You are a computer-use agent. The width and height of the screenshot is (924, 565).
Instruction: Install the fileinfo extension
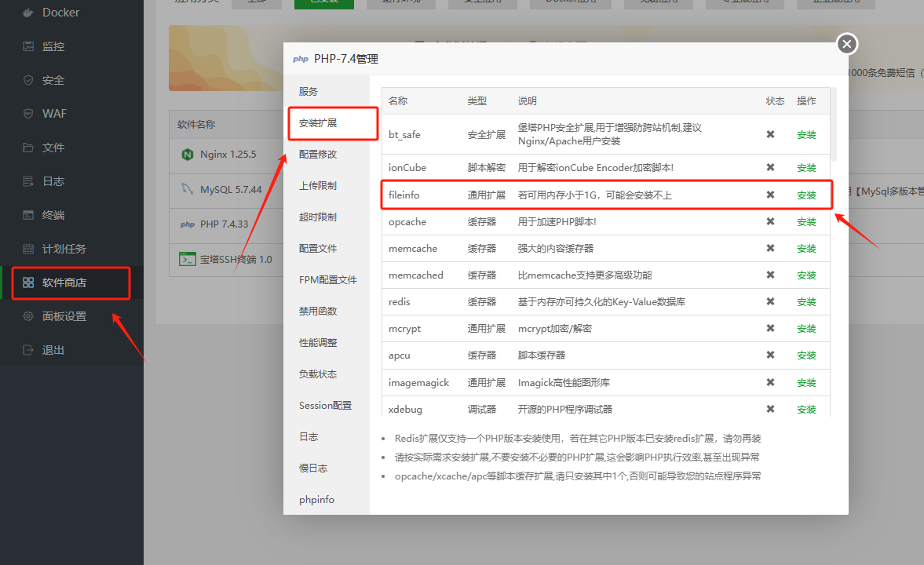[x=806, y=195]
